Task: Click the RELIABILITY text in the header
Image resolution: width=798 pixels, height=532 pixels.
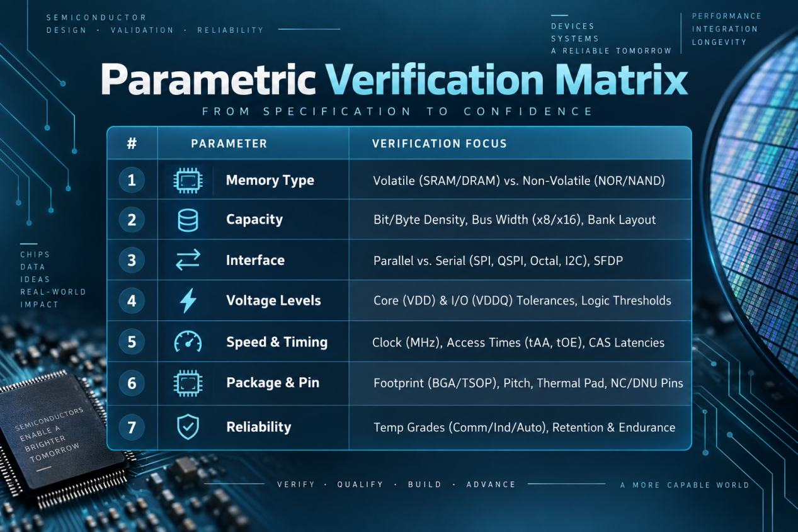Action: click(x=231, y=30)
